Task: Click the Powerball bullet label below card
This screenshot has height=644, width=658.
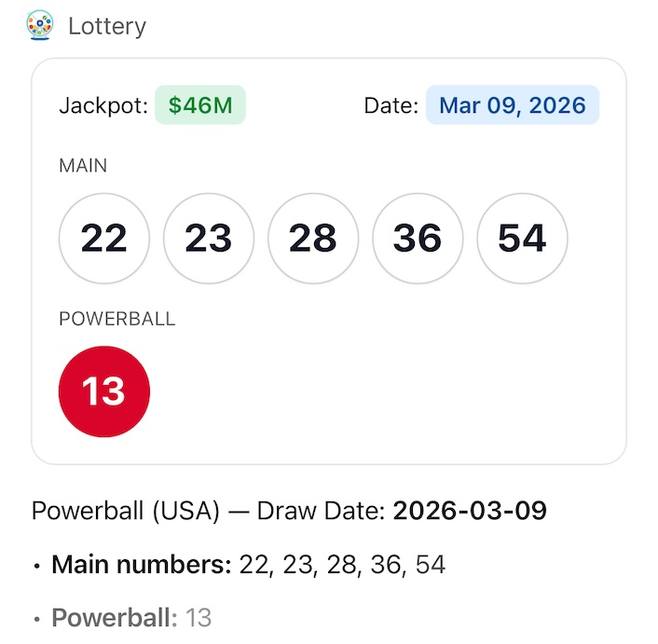Action: 114,617
